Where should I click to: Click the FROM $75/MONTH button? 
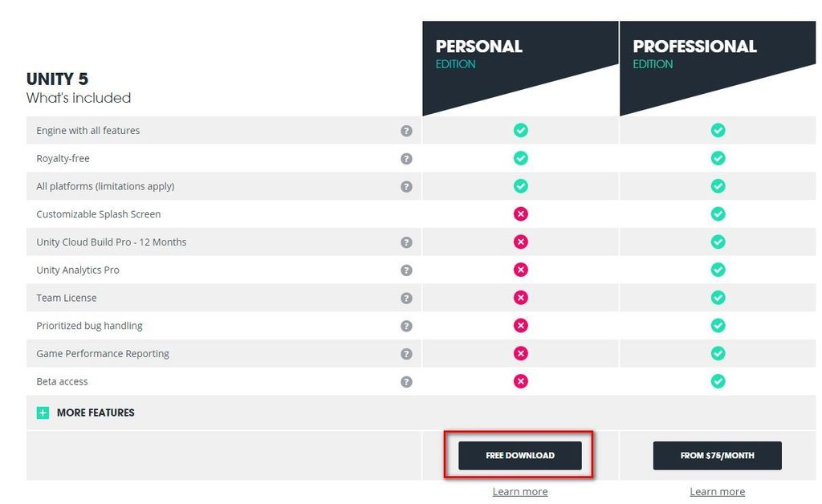tap(717, 456)
